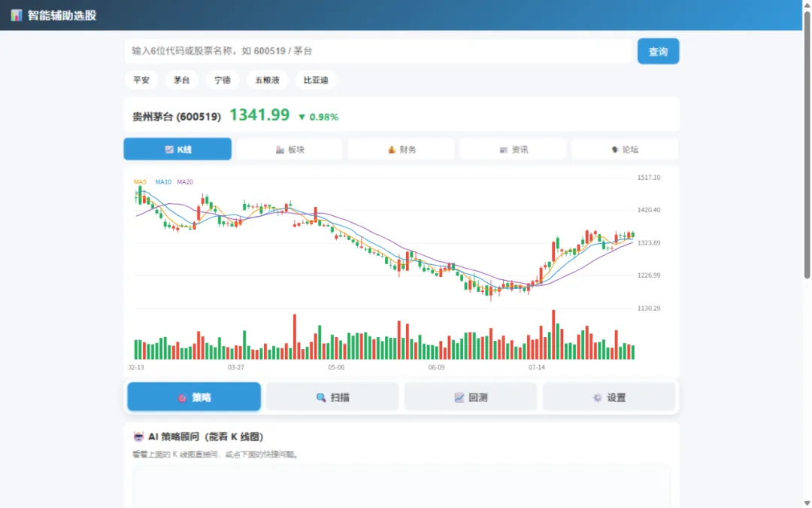Switch to the 财务 tab
Viewport: 812px width, 508px height.
click(401, 149)
